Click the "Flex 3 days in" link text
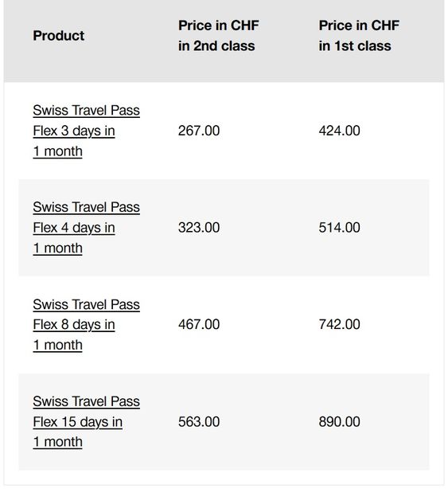This screenshot has width=448, height=489. coord(74,131)
